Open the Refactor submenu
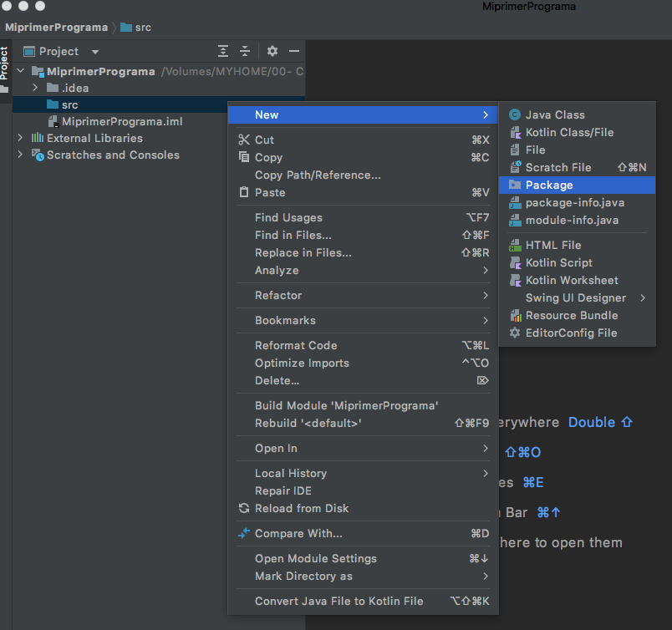This screenshot has height=630, width=672. coord(363,295)
